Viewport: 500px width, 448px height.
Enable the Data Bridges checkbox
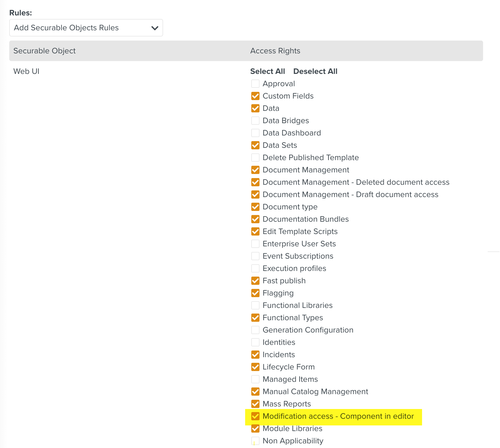click(255, 121)
